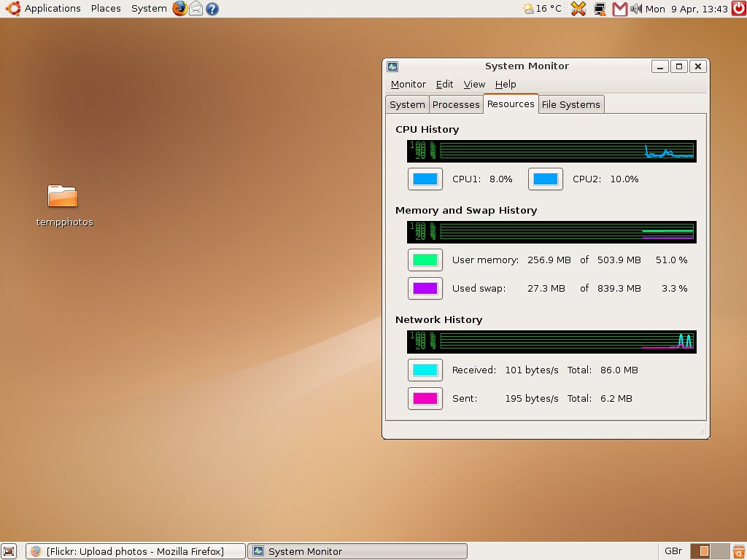Click the Used swap legend swatch
The image size is (747, 560).
coord(425,288)
